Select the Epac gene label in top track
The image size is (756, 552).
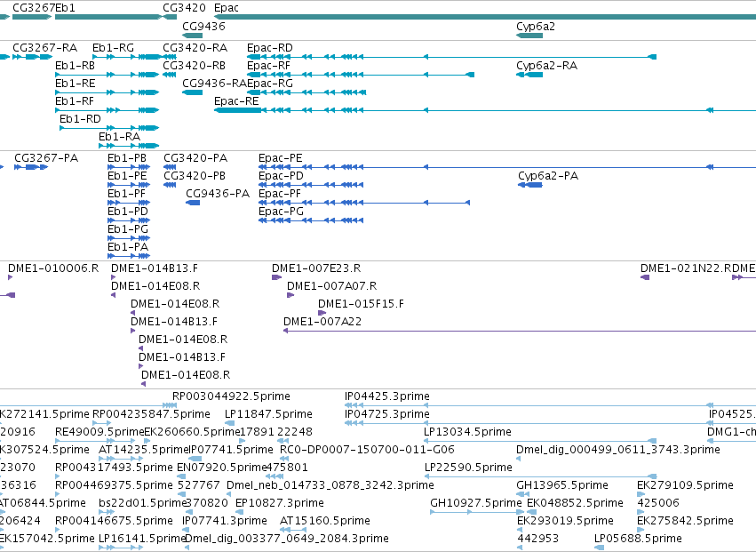click(227, 8)
